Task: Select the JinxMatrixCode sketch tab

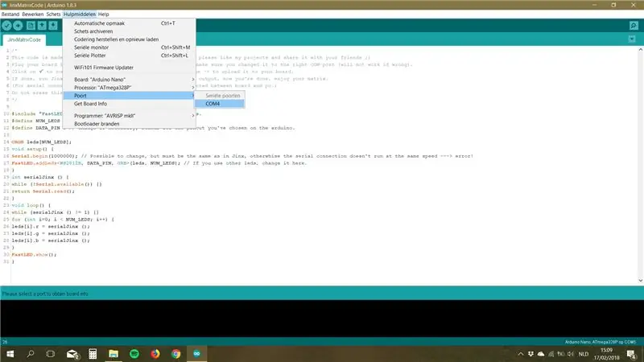Action: tap(24, 39)
